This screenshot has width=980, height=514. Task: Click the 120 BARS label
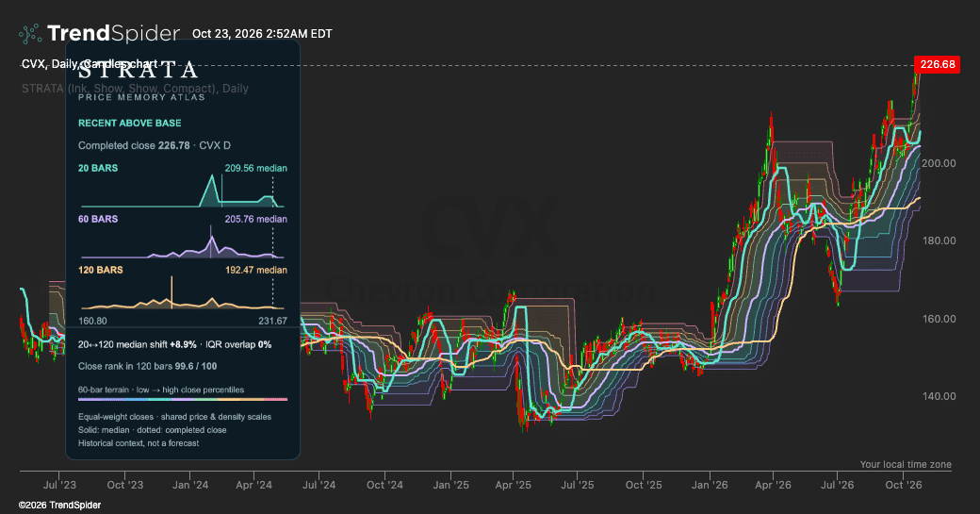point(101,270)
